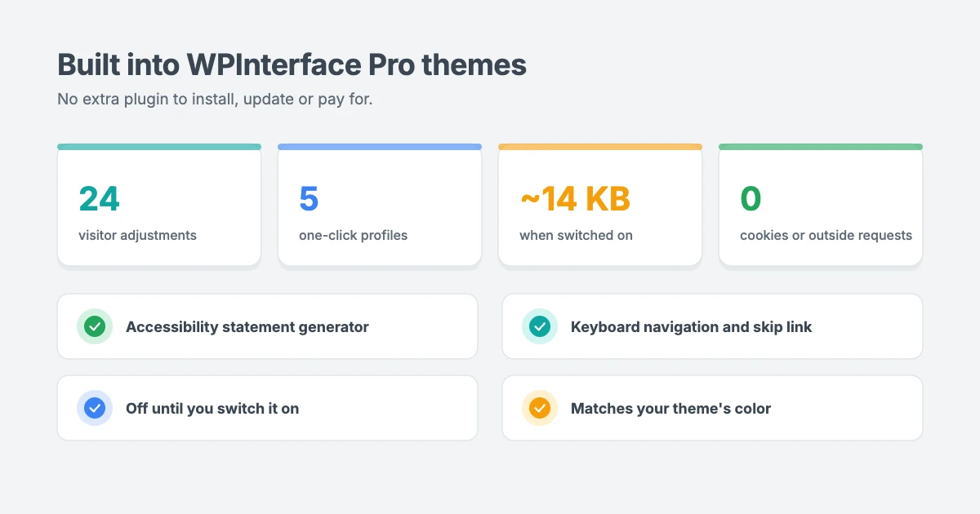This screenshot has height=514, width=980.
Task: Click 'when switched on' label
Action: [x=576, y=235]
